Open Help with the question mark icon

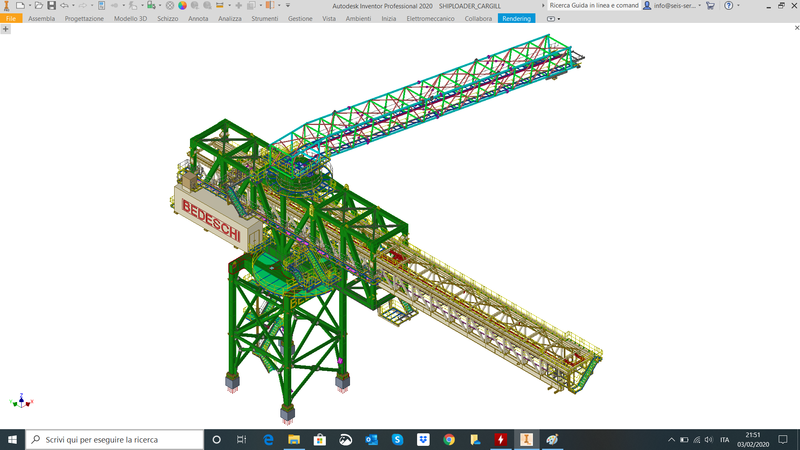pyautogui.click(x=729, y=6)
